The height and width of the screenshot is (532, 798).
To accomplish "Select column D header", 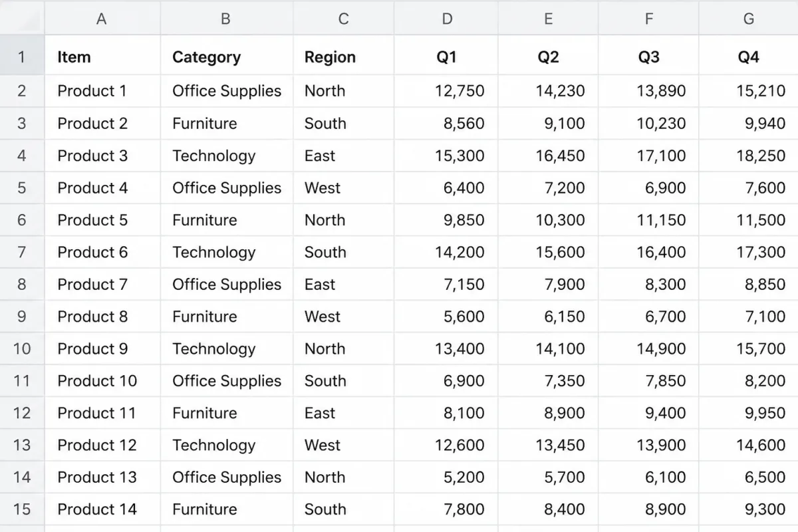I will click(446, 19).
